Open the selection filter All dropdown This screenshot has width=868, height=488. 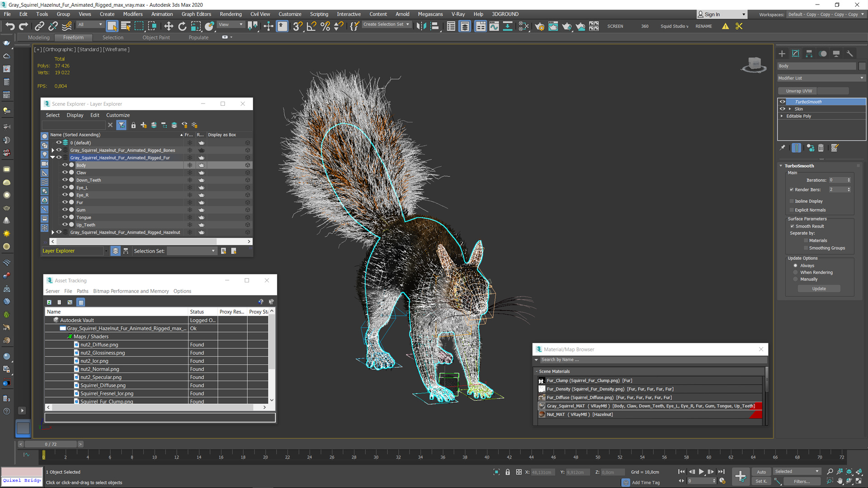pos(90,25)
